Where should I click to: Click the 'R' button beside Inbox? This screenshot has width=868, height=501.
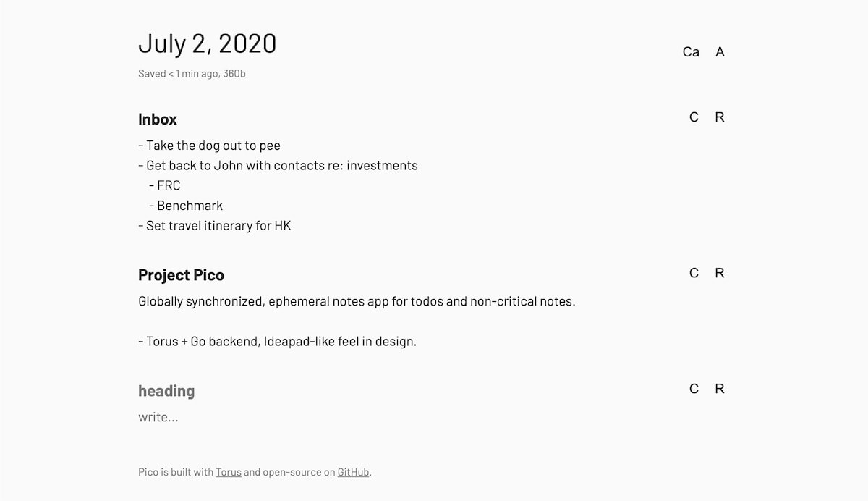pyautogui.click(x=720, y=117)
